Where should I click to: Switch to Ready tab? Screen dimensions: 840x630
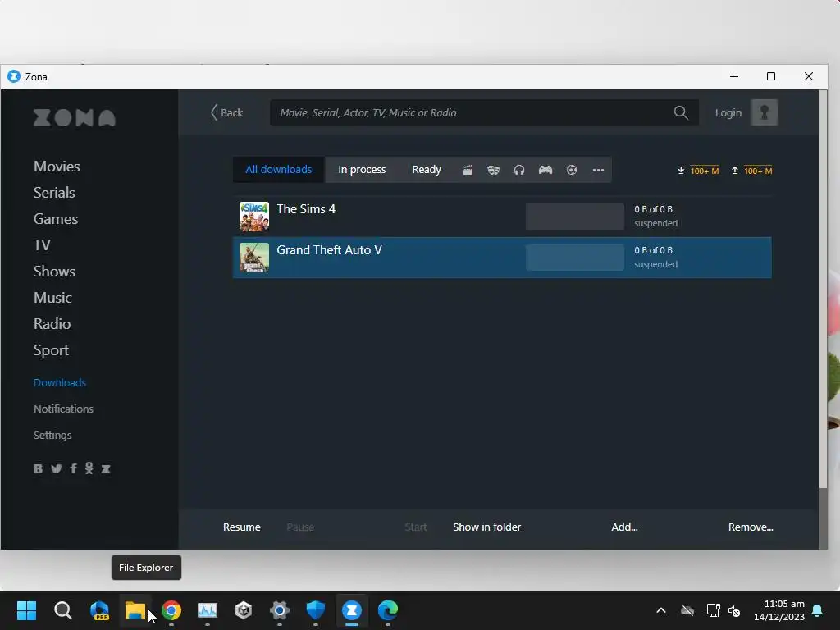point(427,169)
